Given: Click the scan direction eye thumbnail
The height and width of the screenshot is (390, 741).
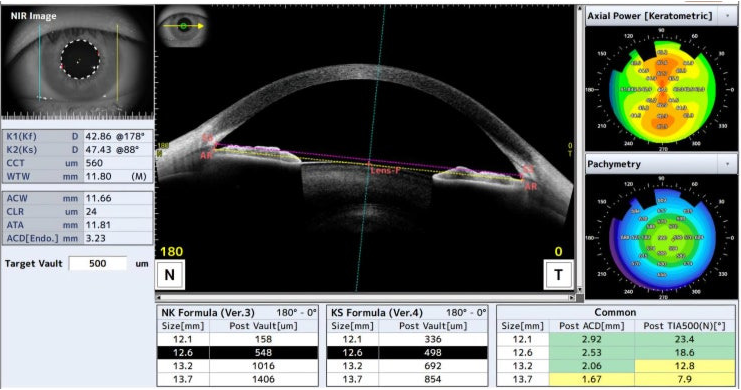Looking at the screenshot, I should tap(183, 27).
